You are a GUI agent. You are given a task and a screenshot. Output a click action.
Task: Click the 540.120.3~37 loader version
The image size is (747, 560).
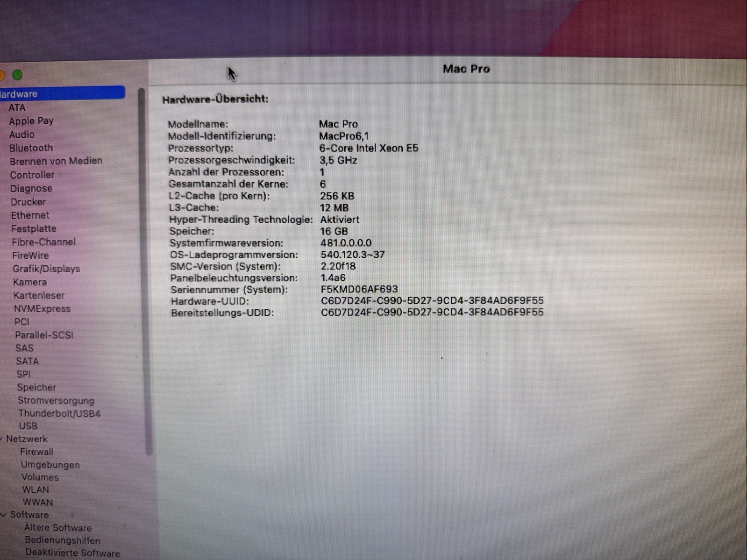pyautogui.click(x=353, y=255)
